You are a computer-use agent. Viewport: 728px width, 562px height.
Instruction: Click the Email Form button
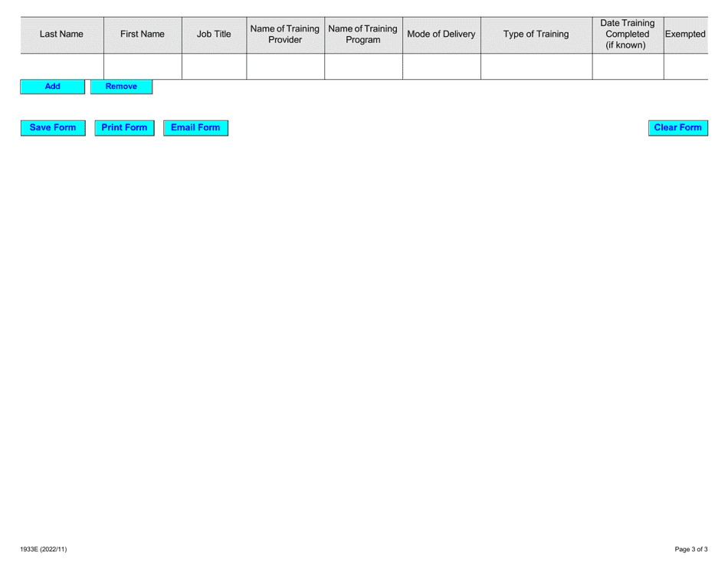coord(195,127)
